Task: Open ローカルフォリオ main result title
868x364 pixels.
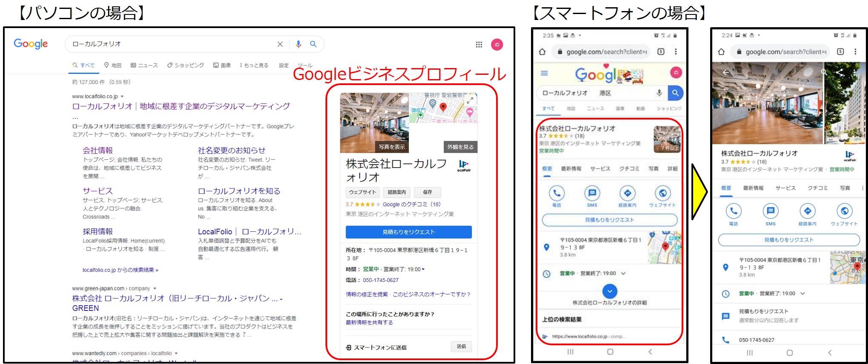Action: (181, 106)
